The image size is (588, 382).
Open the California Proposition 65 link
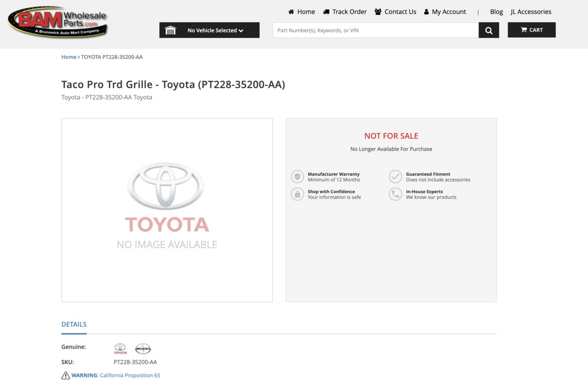click(130, 376)
